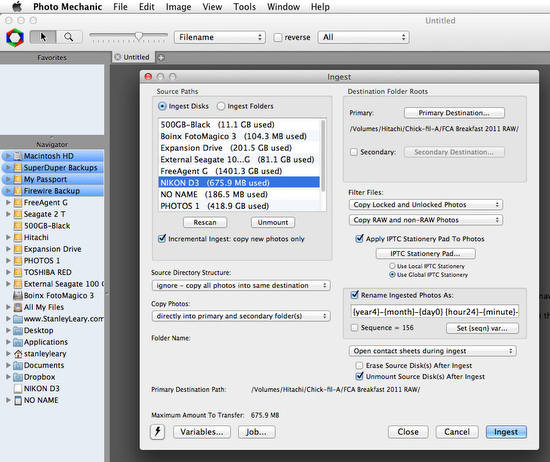Toggle Incremental Ingest copy new photos only
The height and width of the screenshot is (462, 550).
[162, 239]
